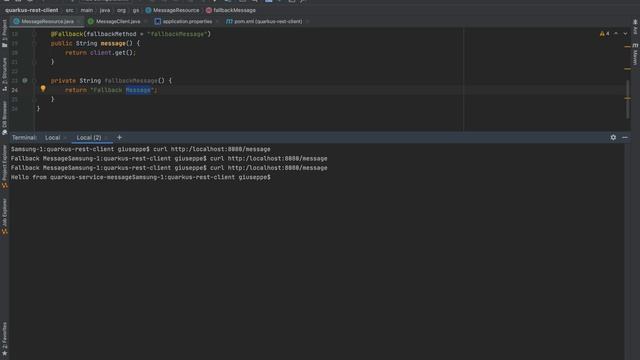Select the Local terminal tab
Image resolution: width=640 pixels, height=360 pixels.
tap(52, 138)
